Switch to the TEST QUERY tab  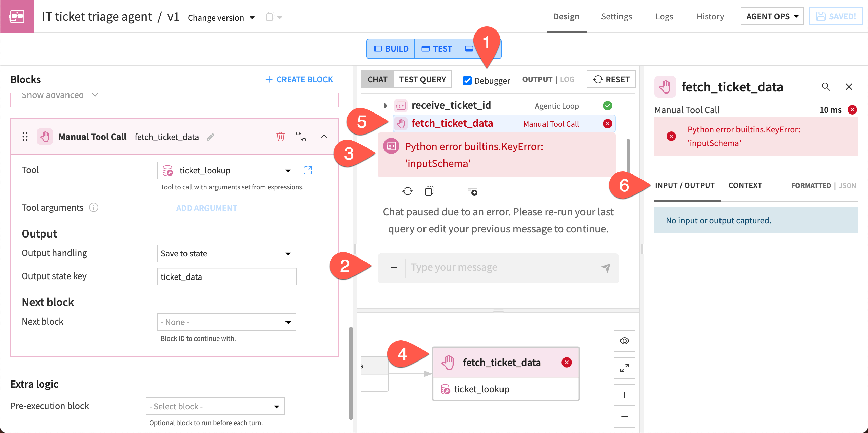pos(422,79)
